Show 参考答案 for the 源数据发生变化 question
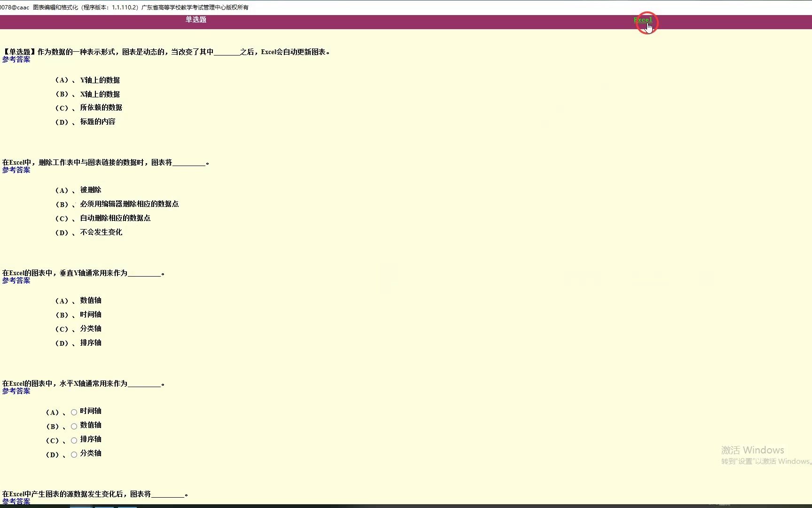The height and width of the screenshot is (508, 812). [16, 501]
